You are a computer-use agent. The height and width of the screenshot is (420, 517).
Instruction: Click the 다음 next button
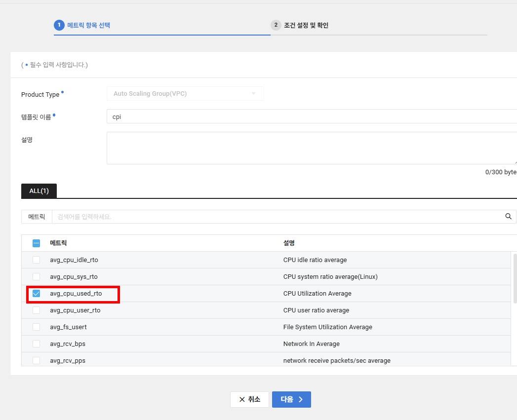[291, 399]
